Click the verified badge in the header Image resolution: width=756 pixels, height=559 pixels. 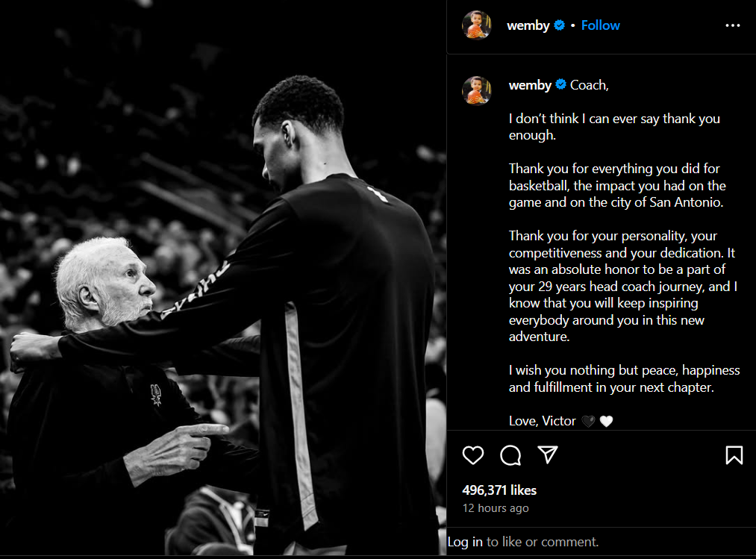[x=559, y=25]
